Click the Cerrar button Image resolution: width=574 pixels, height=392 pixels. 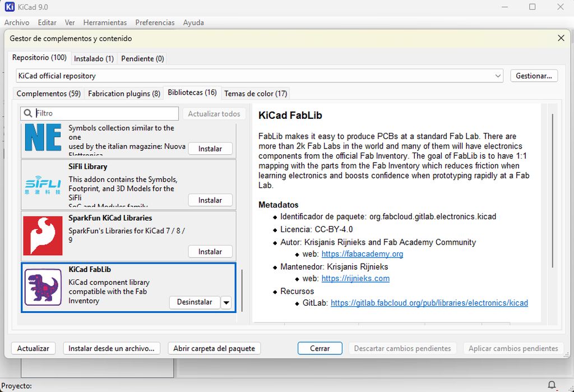click(x=320, y=348)
